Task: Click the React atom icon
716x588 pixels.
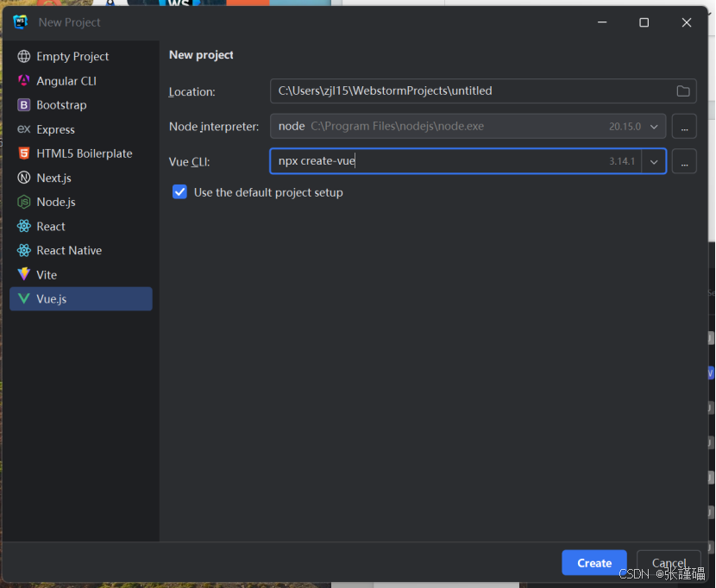Action: click(24, 226)
